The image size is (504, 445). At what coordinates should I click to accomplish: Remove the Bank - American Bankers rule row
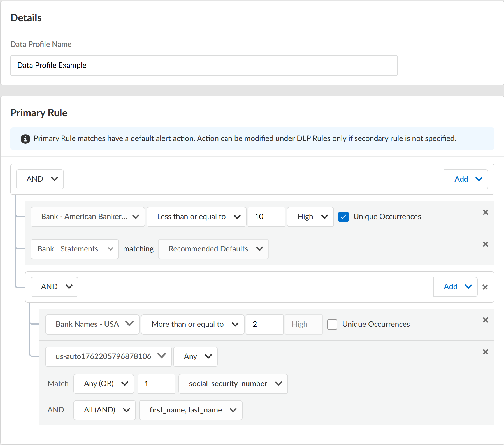[x=486, y=212]
